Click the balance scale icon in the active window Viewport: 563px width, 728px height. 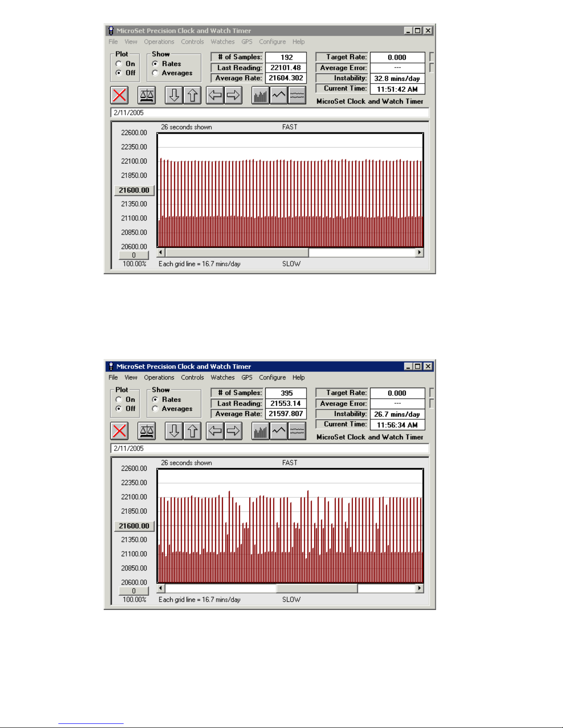point(147,431)
